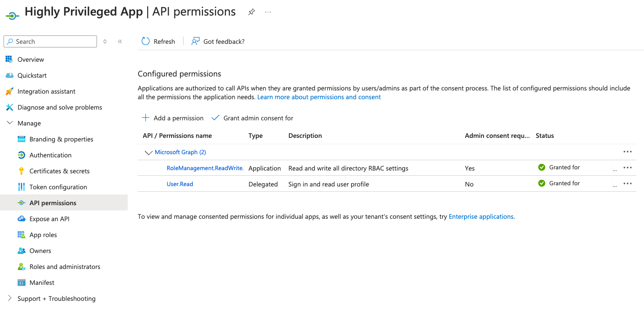Select Roles and administrators menu item
Screen dimensions: 644x310
(65, 267)
